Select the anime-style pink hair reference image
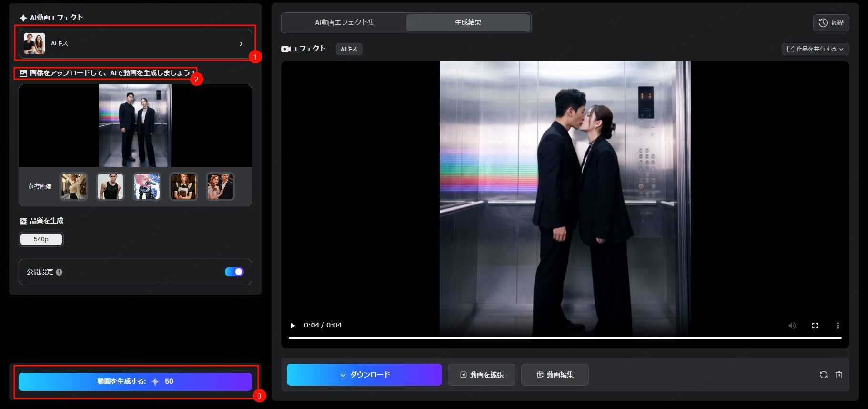Screen dimensions: 868x409 tap(147, 186)
